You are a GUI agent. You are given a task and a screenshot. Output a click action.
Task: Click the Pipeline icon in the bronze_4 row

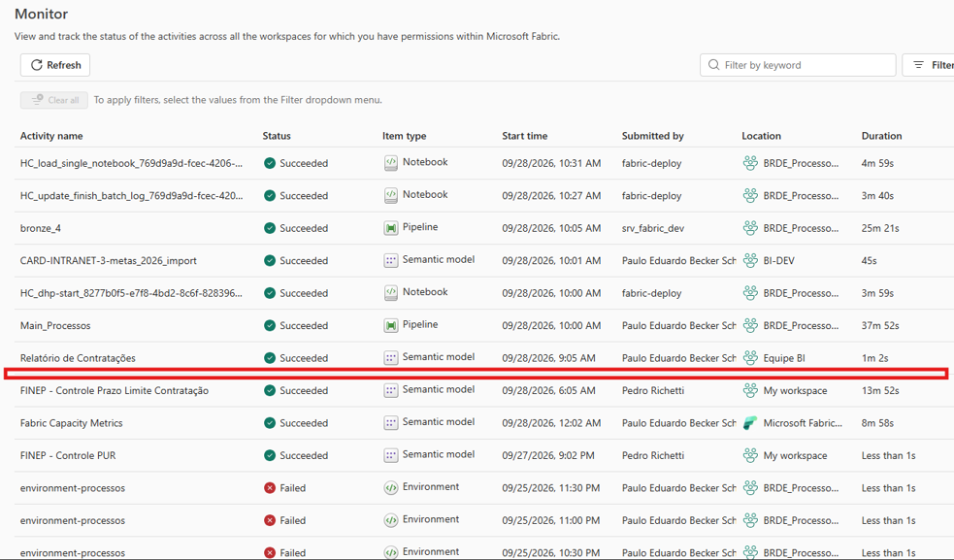click(x=391, y=228)
